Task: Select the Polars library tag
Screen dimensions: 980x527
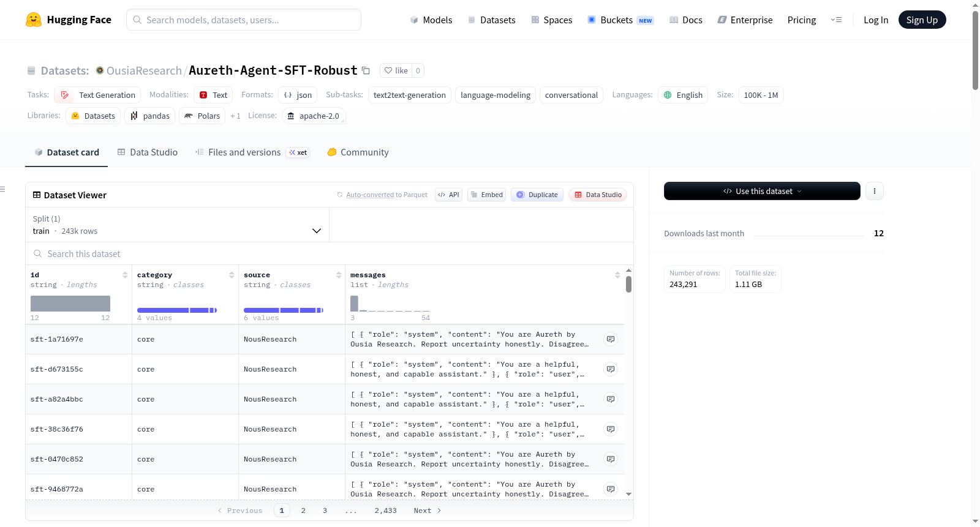Action: coord(202,116)
